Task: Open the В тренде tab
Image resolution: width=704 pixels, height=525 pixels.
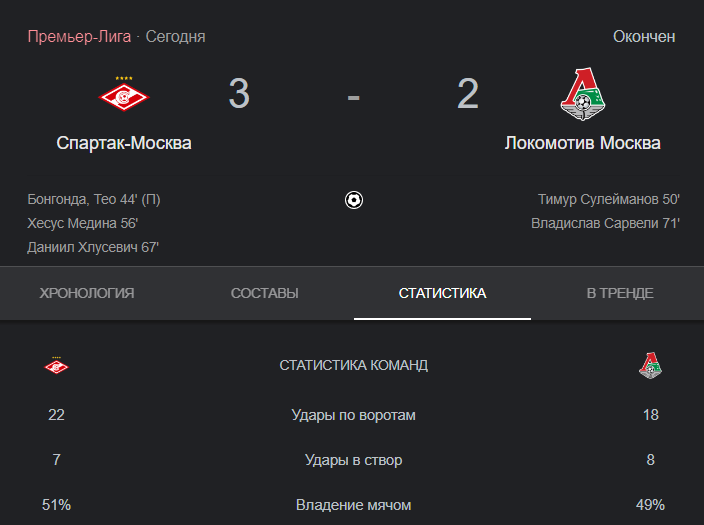Action: click(x=620, y=293)
